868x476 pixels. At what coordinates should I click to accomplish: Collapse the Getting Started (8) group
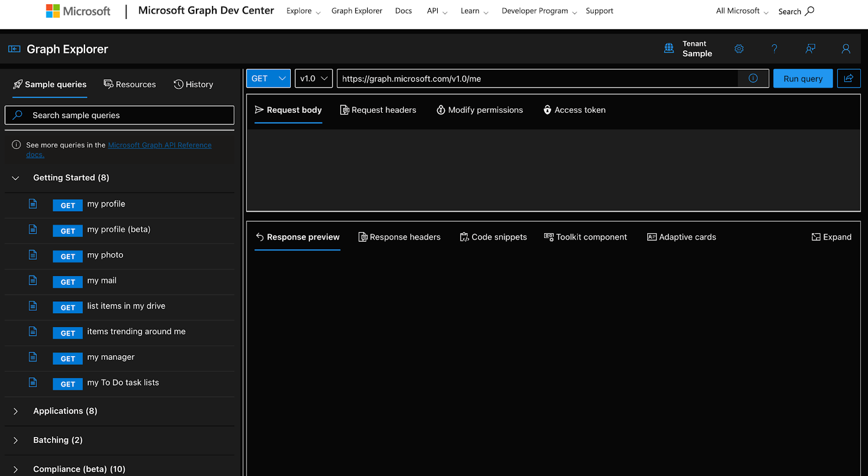(16, 178)
